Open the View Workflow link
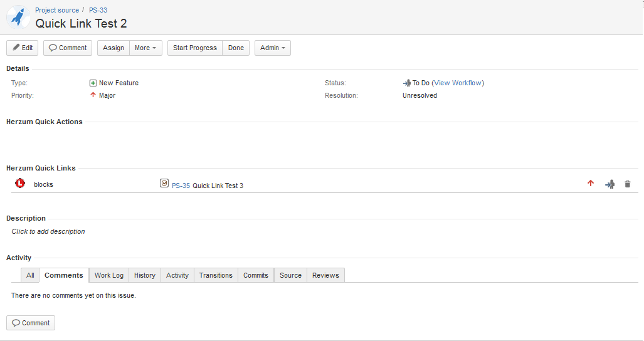This screenshot has height=341, width=644. (x=458, y=83)
